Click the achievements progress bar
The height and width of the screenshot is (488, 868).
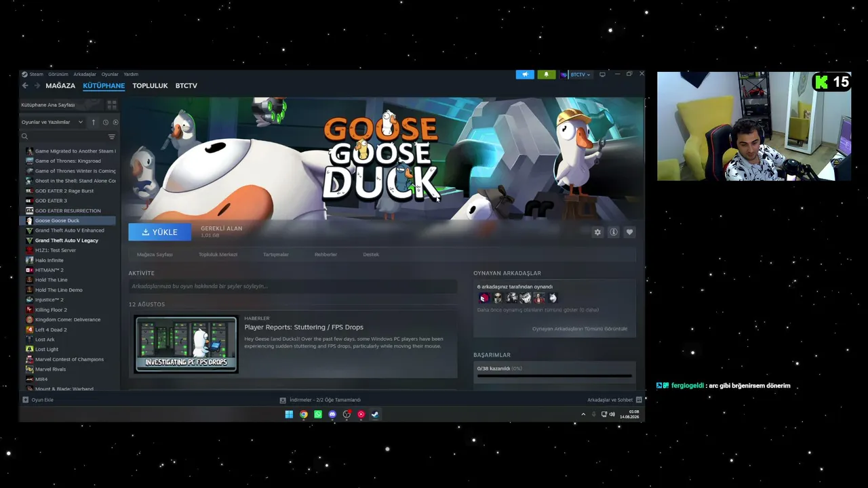coord(555,375)
